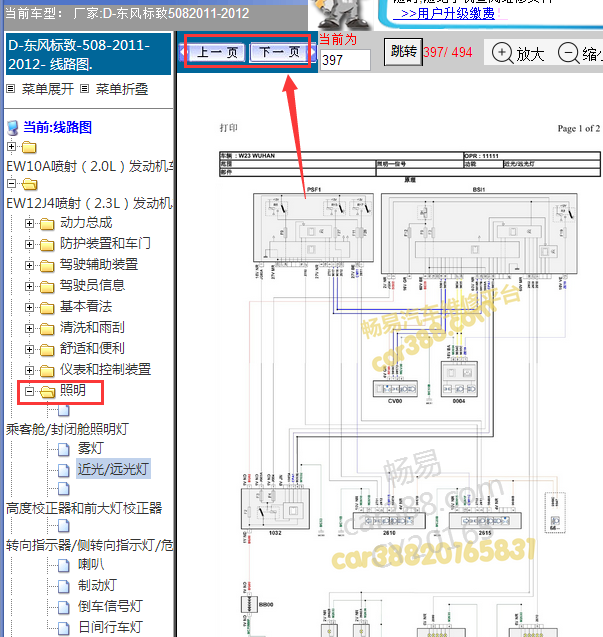Select 驾驶员信息 in the tree
Image resolution: width=603 pixels, height=637 pixels.
click(92, 285)
